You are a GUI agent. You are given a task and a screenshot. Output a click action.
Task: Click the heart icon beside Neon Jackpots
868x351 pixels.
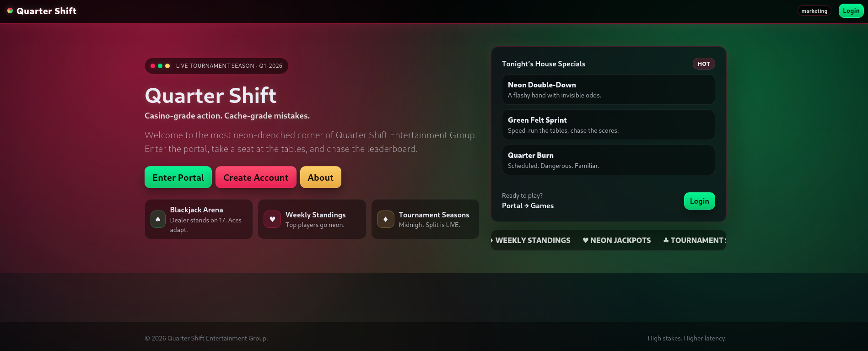point(585,240)
